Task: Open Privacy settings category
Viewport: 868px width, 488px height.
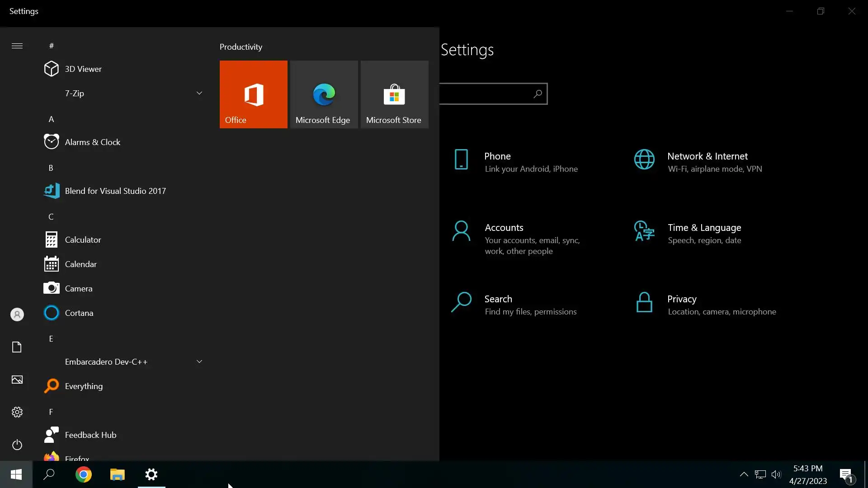Action: (x=681, y=299)
